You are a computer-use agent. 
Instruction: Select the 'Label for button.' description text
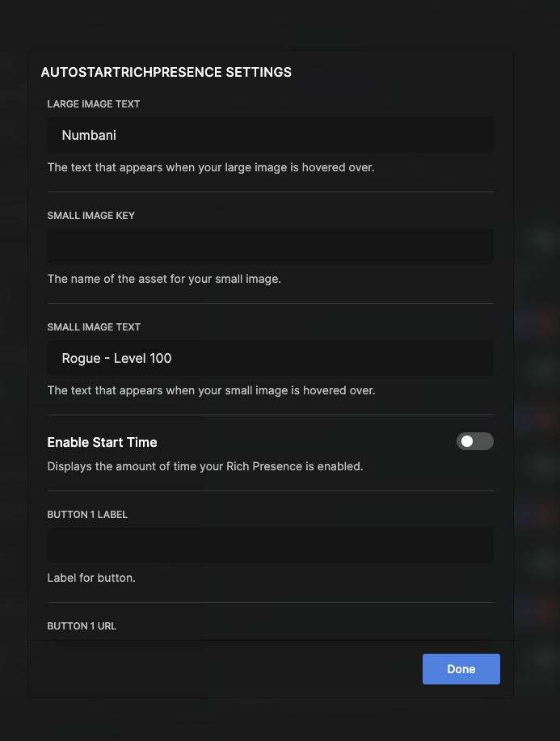pos(91,578)
